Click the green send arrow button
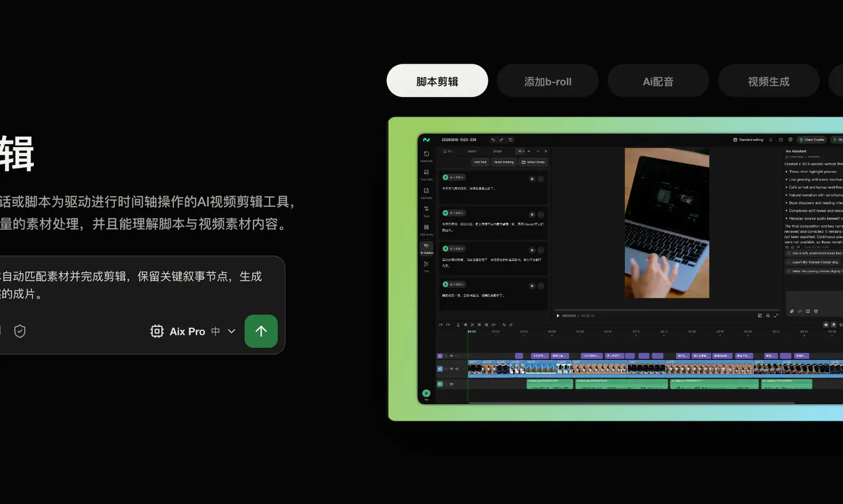This screenshot has width=843, height=504. pos(261,331)
